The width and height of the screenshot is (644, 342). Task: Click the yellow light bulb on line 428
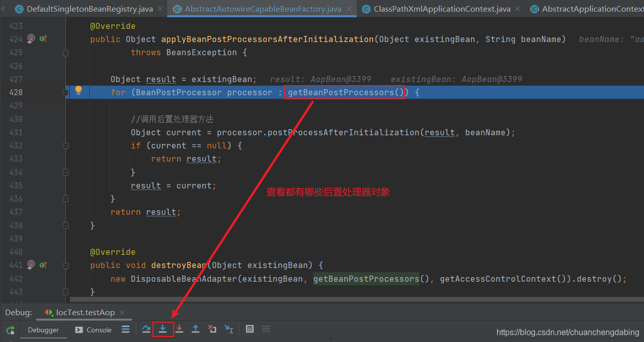[x=79, y=91]
